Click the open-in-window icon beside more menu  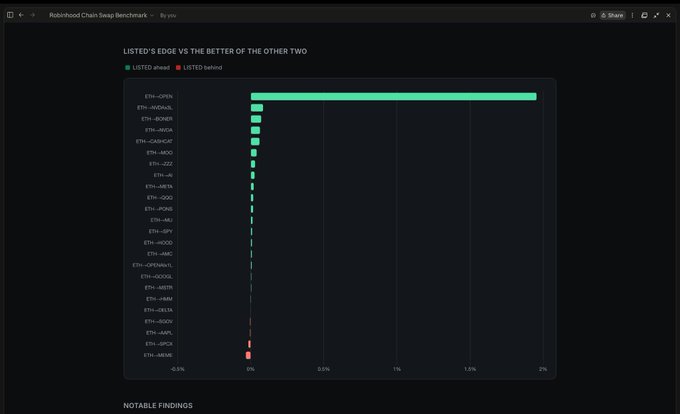pyautogui.click(x=644, y=15)
